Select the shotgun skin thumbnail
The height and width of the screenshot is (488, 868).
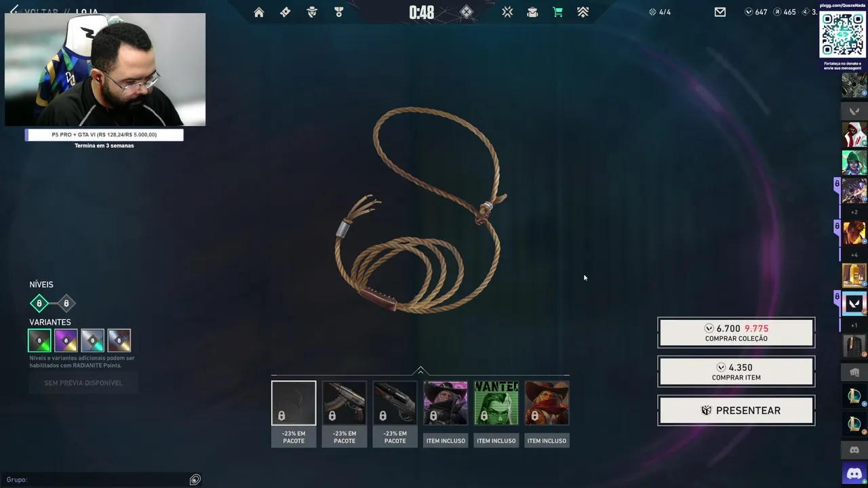tap(395, 403)
